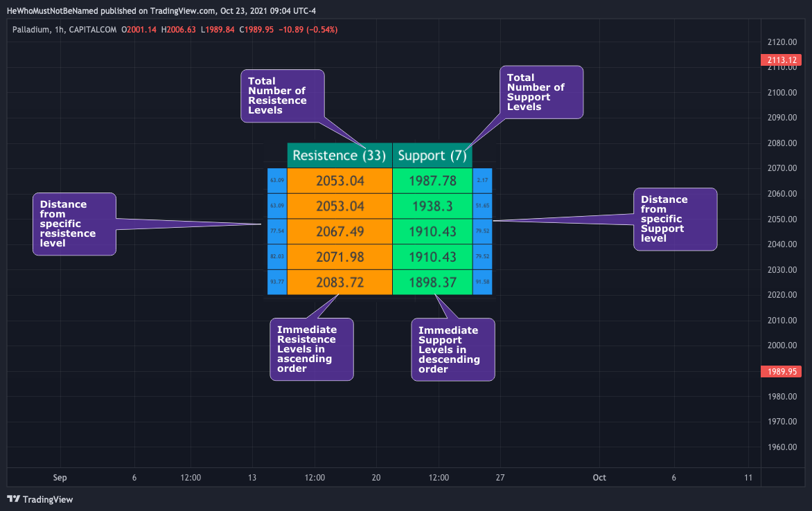This screenshot has height=511, width=812.
Task: Click Sep on the time axis
Action: 60,478
